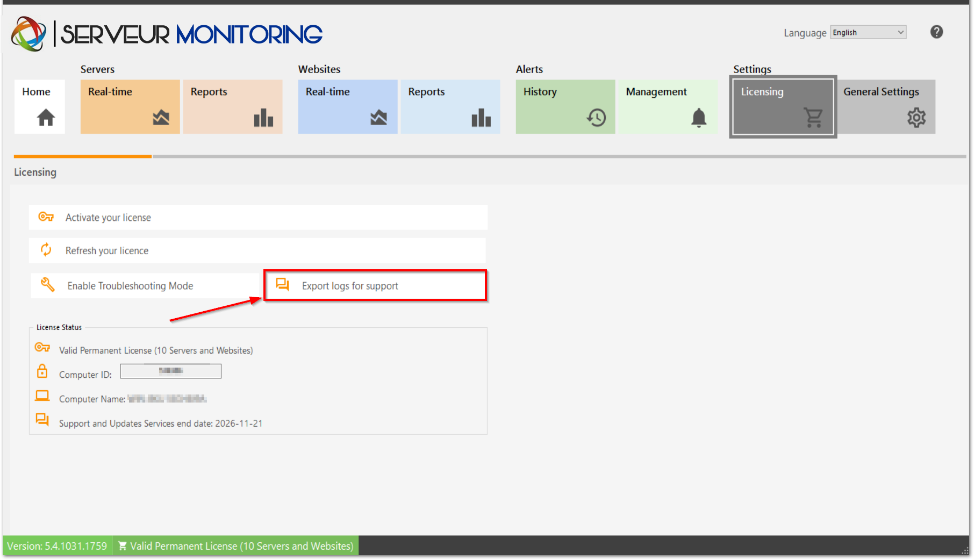Click the wrench icon for Troubleshooting Mode
The width and height of the screenshot is (974, 560).
tap(48, 285)
